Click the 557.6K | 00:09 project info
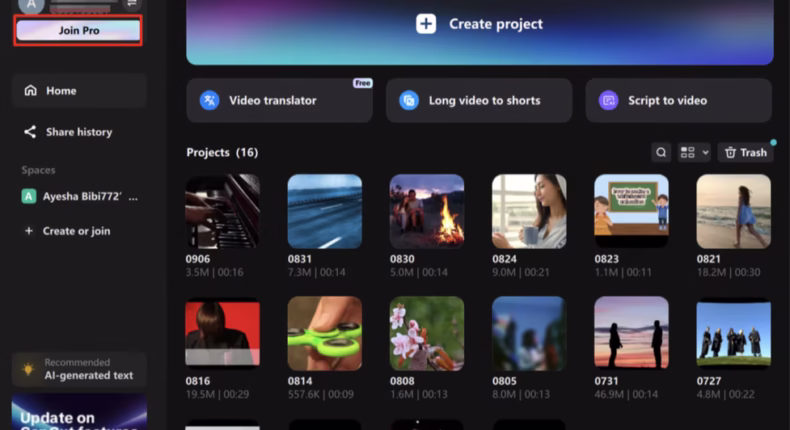 click(320, 394)
